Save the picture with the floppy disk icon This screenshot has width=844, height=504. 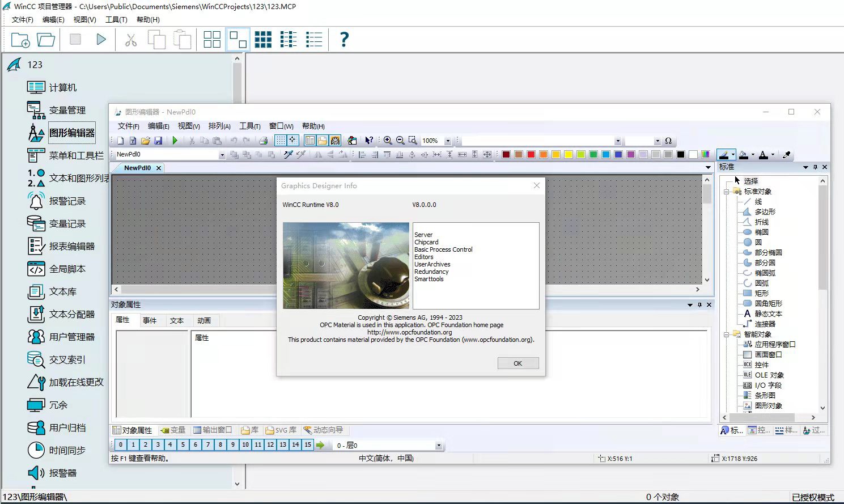(x=158, y=141)
